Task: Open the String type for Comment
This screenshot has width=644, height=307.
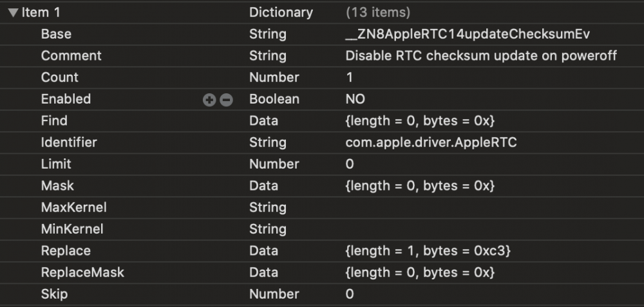Action: (x=268, y=56)
